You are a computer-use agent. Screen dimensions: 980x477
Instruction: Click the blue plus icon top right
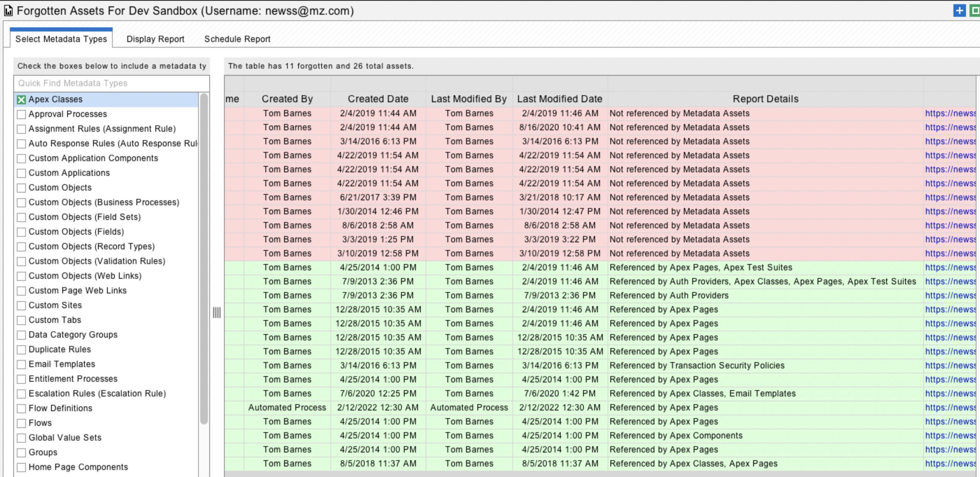[x=959, y=11]
